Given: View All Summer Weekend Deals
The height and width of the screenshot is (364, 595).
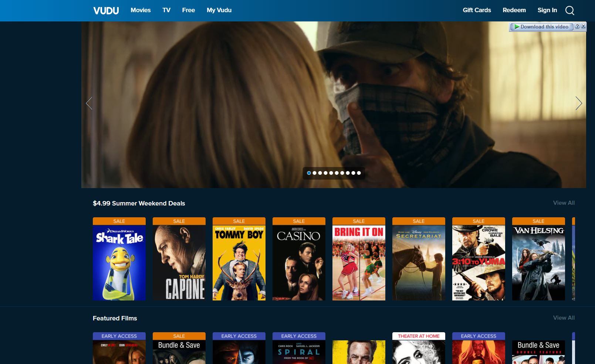Looking at the screenshot, I should [x=564, y=203].
